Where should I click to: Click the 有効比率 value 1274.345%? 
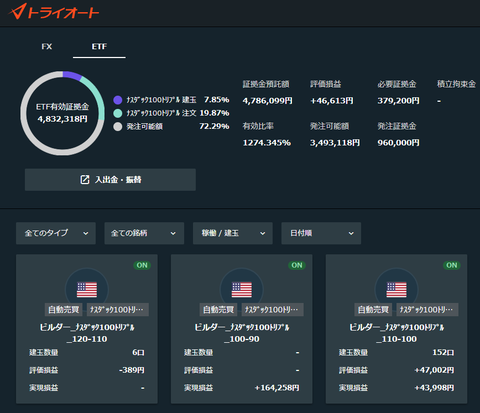click(x=267, y=143)
